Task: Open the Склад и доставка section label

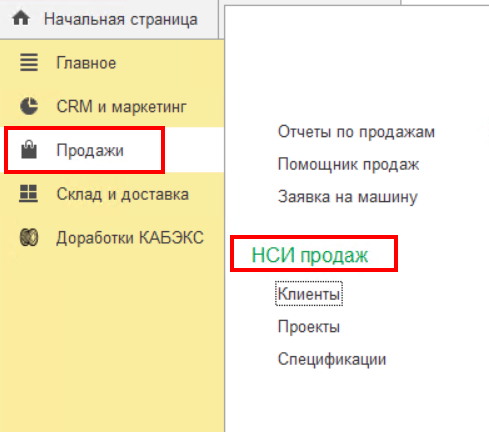Action: tap(123, 194)
